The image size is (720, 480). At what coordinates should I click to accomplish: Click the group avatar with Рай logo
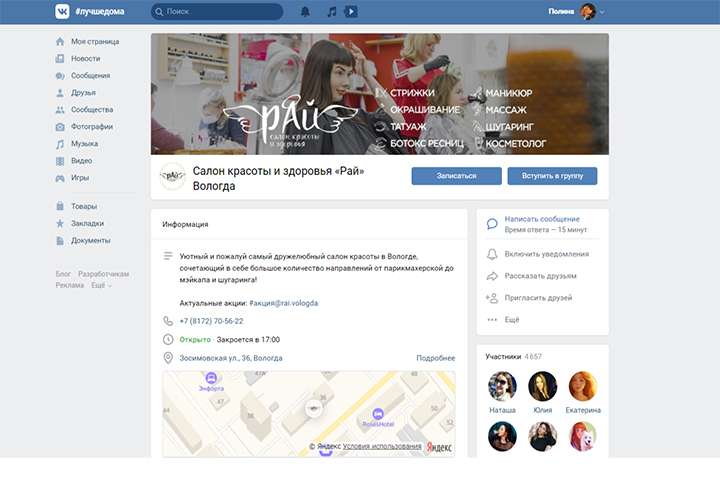point(172,176)
